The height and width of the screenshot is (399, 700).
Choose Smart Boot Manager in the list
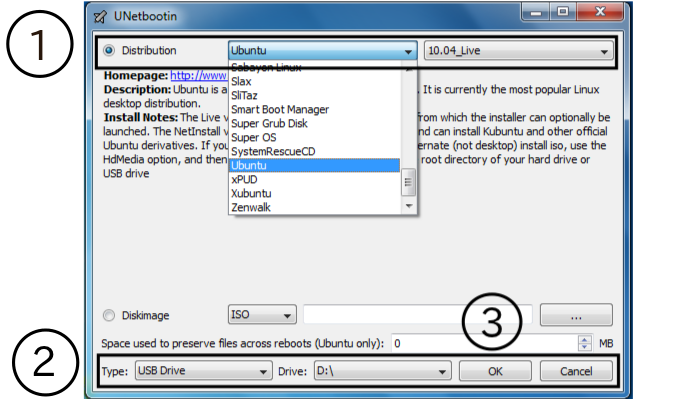tap(280, 110)
